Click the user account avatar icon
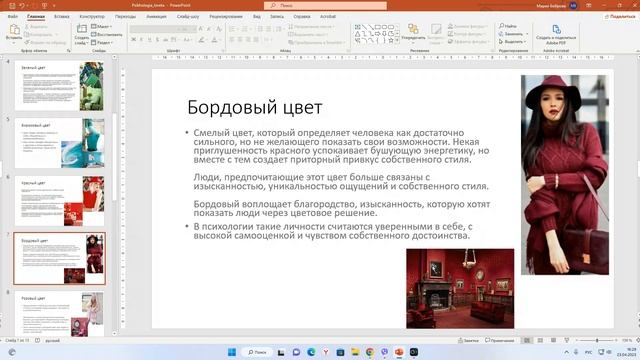The image size is (640, 360). tap(573, 5)
